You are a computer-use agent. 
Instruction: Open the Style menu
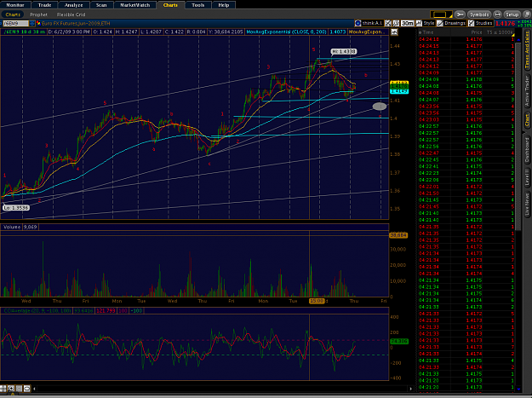[426, 23]
